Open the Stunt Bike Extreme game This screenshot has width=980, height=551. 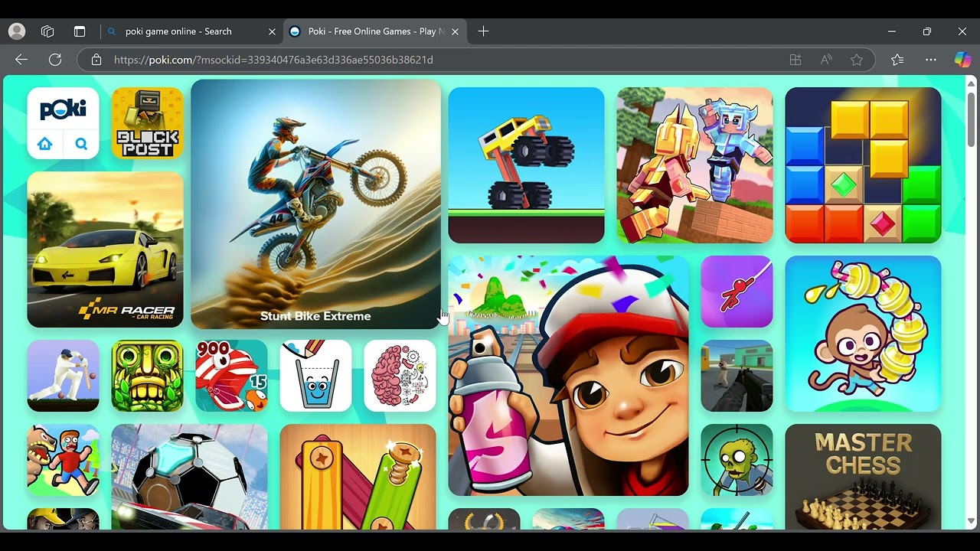click(315, 204)
